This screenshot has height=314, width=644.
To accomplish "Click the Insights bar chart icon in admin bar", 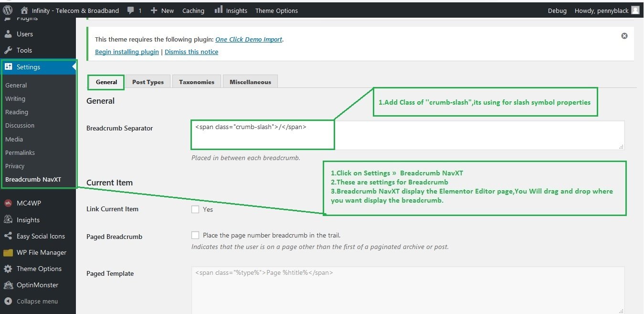I will point(218,10).
